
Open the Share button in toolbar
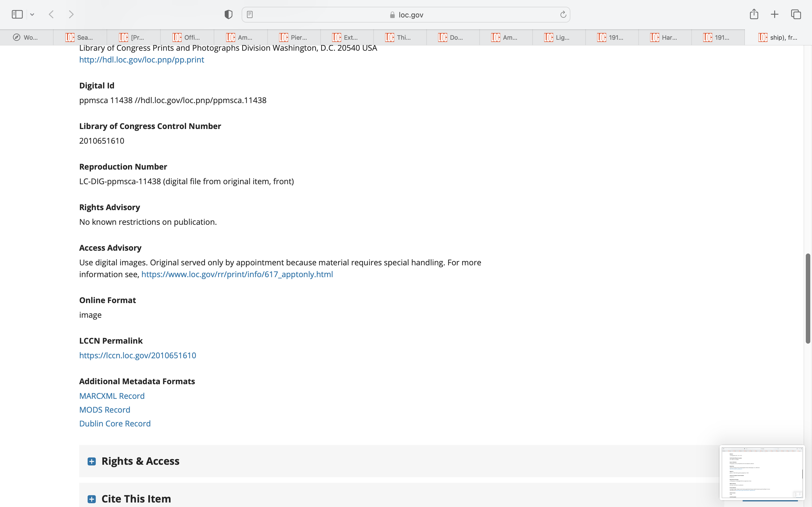(x=754, y=14)
